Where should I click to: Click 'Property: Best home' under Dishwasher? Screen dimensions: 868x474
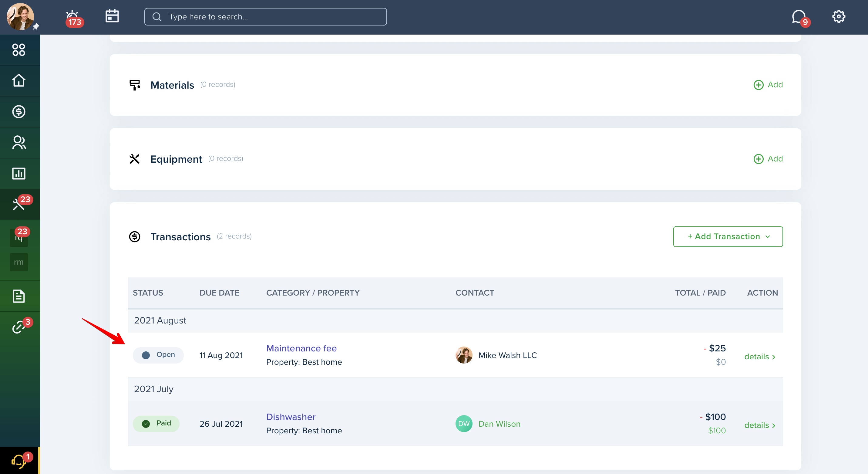[x=304, y=431]
